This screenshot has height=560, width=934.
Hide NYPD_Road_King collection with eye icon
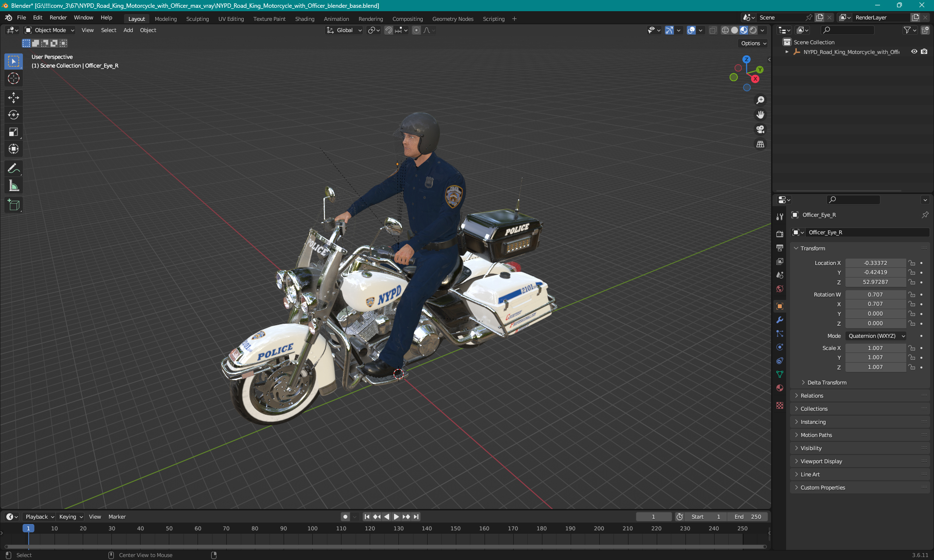[915, 52]
